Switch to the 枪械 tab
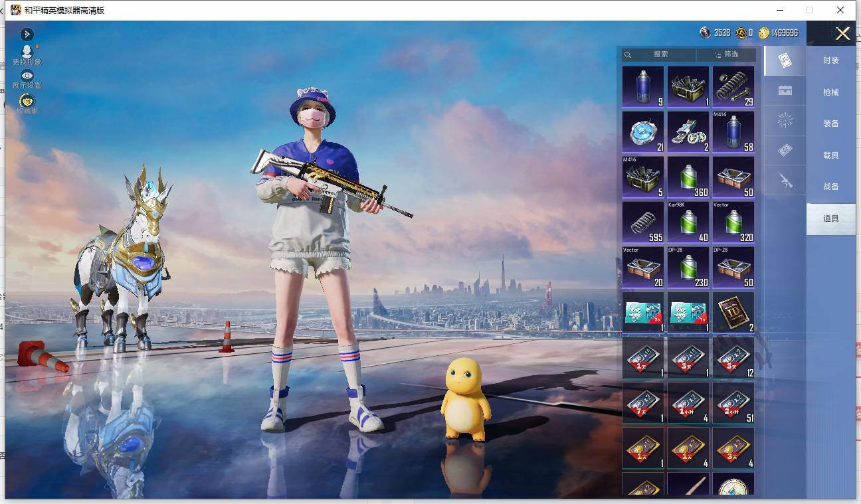Image resolution: width=861 pixels, height=504 pixels. pyautogui.click(x=830, y=92)
